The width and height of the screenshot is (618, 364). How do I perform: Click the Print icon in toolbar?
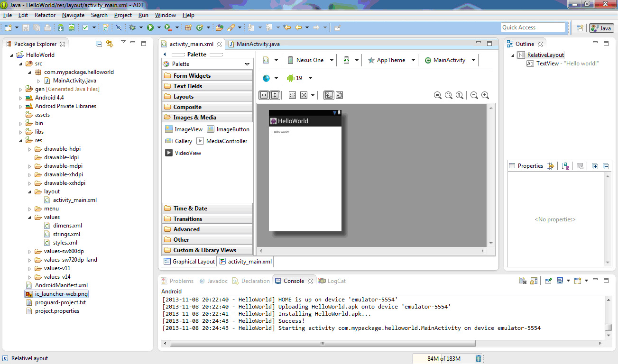pyautogui.click(x=47, y=27)
